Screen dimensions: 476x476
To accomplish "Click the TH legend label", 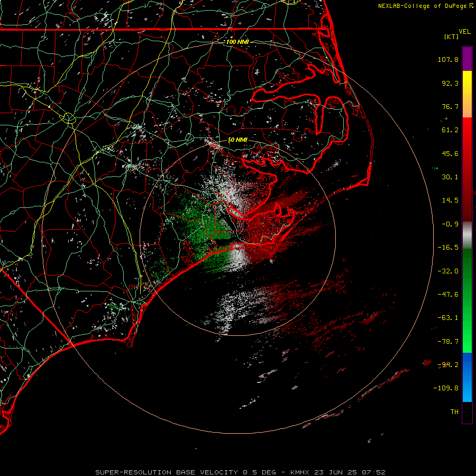I will click(454, 412).
